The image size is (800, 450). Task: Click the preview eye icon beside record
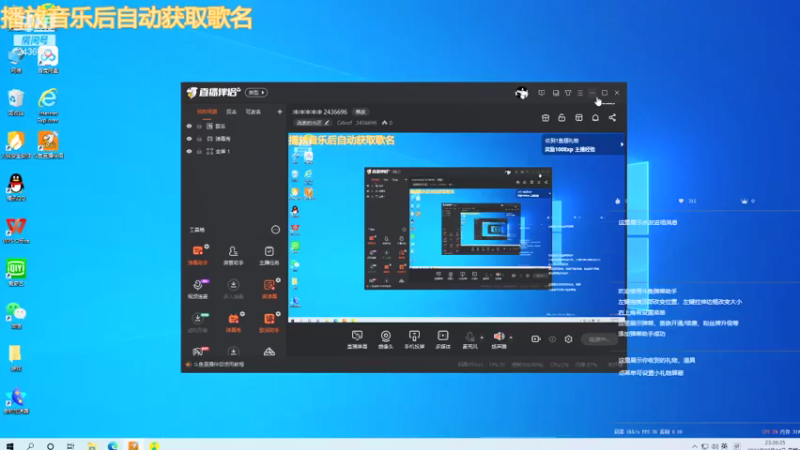[552, 339]
